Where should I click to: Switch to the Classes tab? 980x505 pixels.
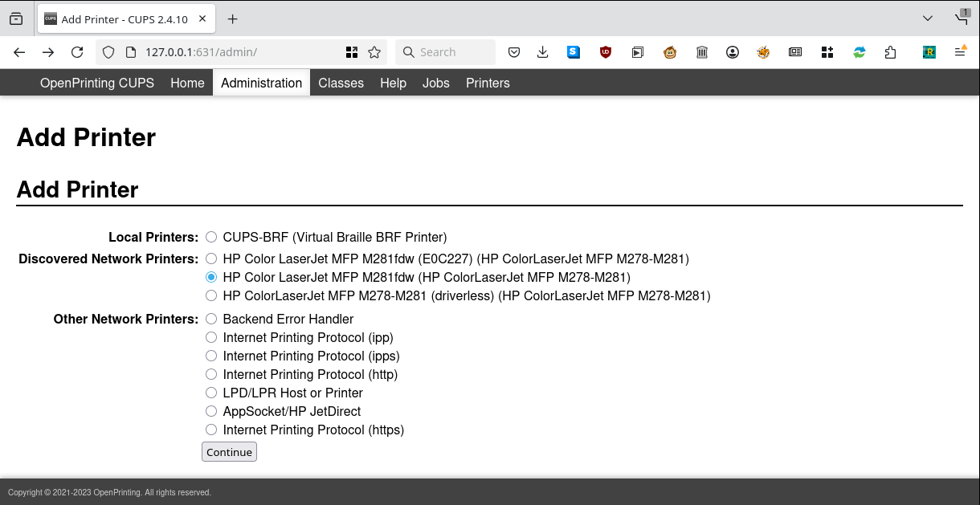click(x=341, y=83)
